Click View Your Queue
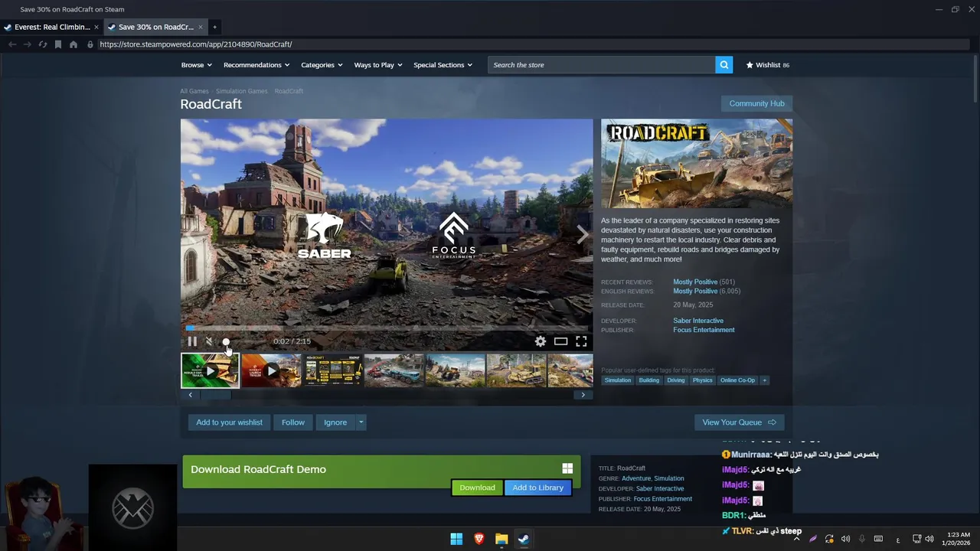This screenshot has height=551, width=980. pyautogui.click(x=739, y=422)
